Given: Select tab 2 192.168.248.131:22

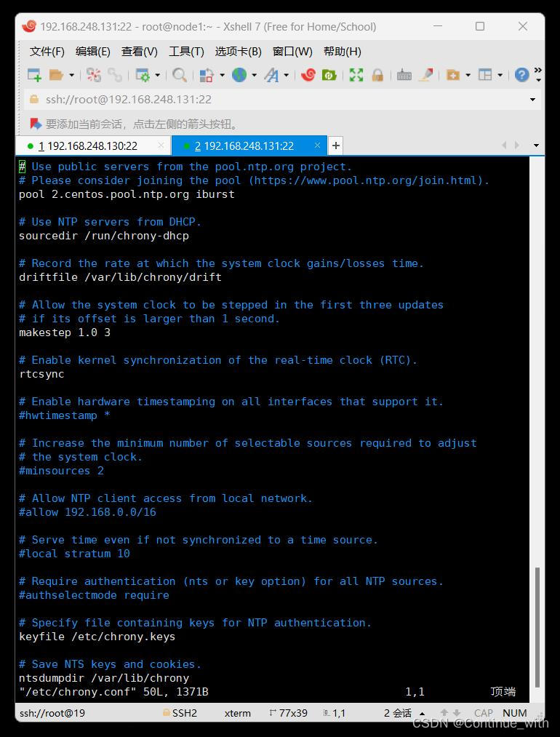Looking at the screenshot, I should coord(244,146).
